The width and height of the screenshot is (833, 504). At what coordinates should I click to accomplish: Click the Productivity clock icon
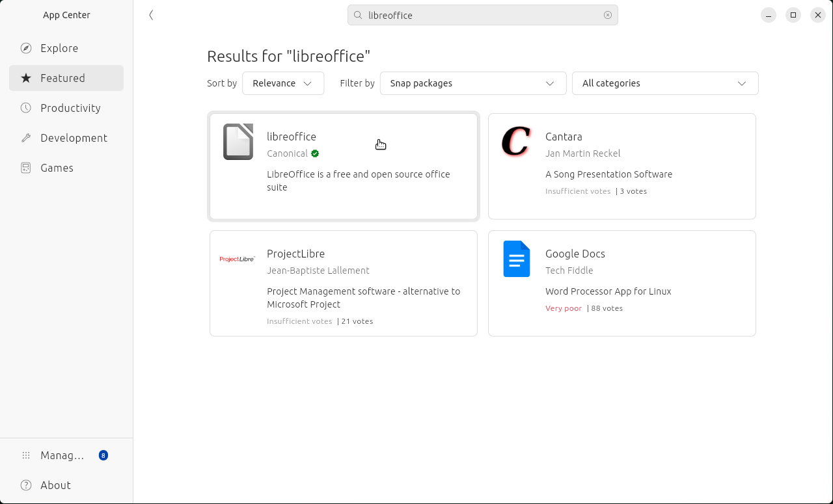[x=26, y=108]
